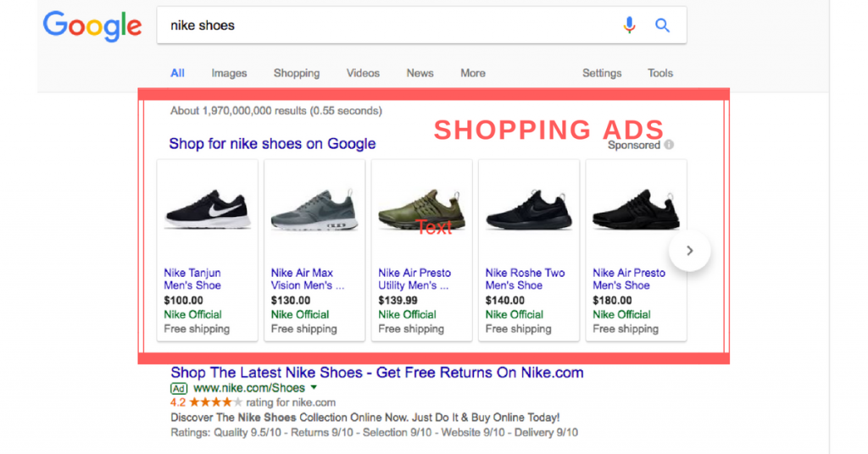Open Nike Tanjun Men's Shoe link
868x454 pixels.
[x=192, y=280]
